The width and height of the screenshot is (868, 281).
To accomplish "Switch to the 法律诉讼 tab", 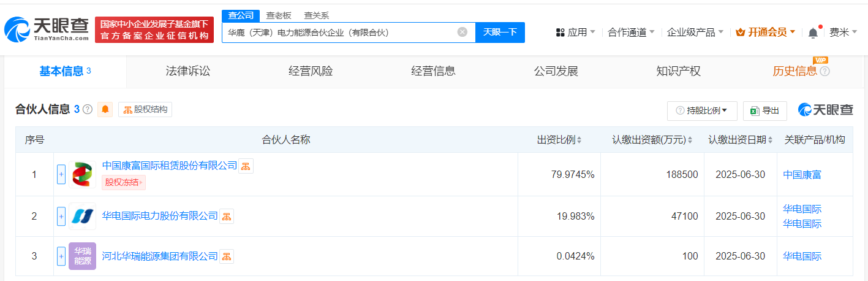I will (187, 71).
